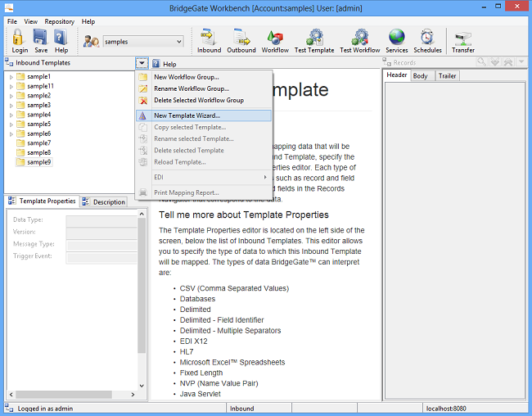Viewport: 532px width, 416px height.
Task: Click Delete Selected Workflow Group entry
Action: pyautogui.click(x=198, y=100)
